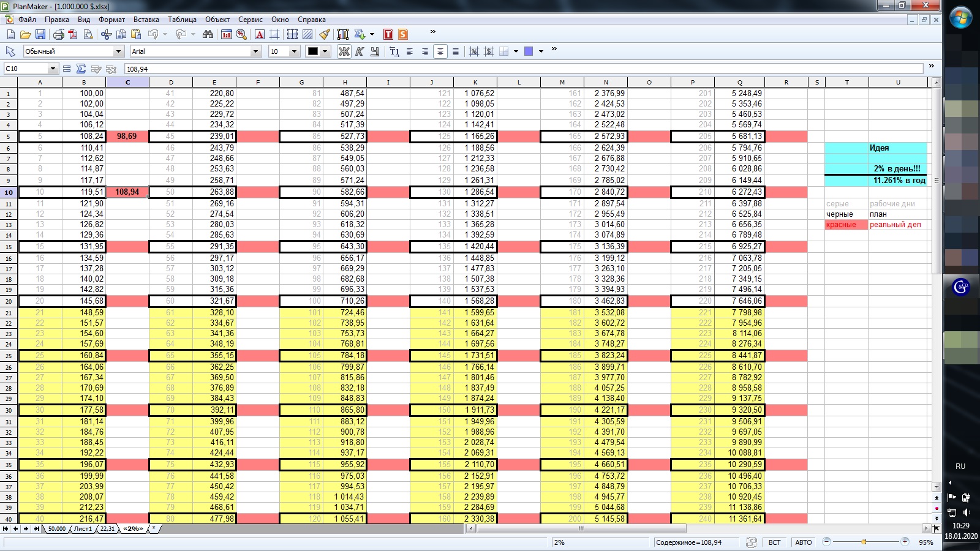This screenshot has width=980, height=551.
Task: Click the АВТО status bar button
Action: 803,542
